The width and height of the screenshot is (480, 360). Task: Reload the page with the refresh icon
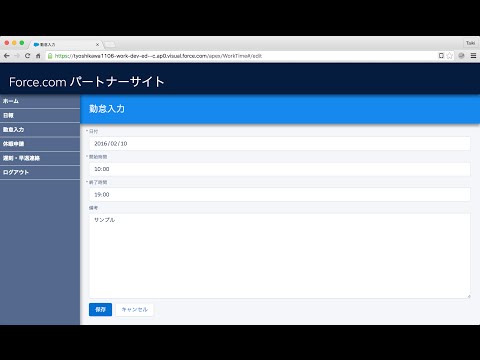tap(27, 56)
